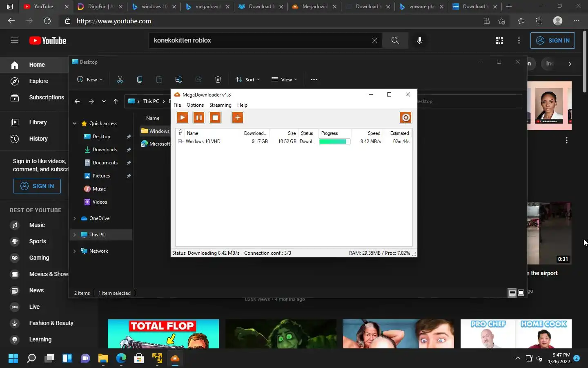Switch to DiggFun browser tab
Image resolution: width=588 pixels, height=368 pixels.
pos(100,7)
